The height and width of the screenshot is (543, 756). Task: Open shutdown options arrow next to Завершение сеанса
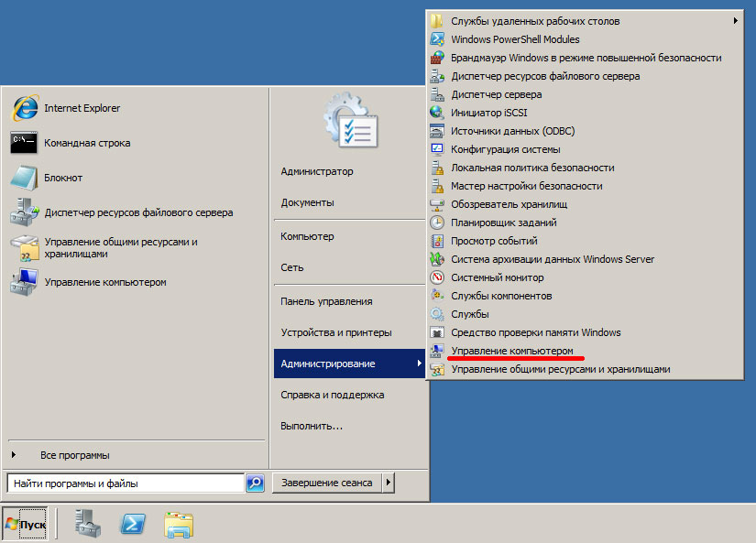pos(389,483)
